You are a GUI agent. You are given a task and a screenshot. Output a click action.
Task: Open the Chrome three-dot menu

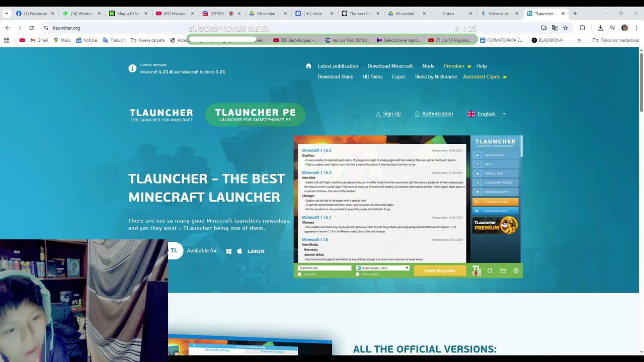click(x=636, y=28)
